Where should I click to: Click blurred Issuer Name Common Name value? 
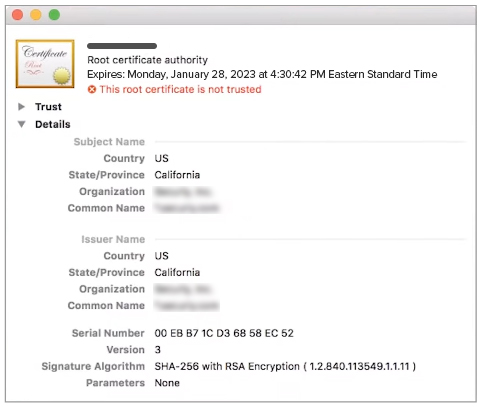(187, 305)
